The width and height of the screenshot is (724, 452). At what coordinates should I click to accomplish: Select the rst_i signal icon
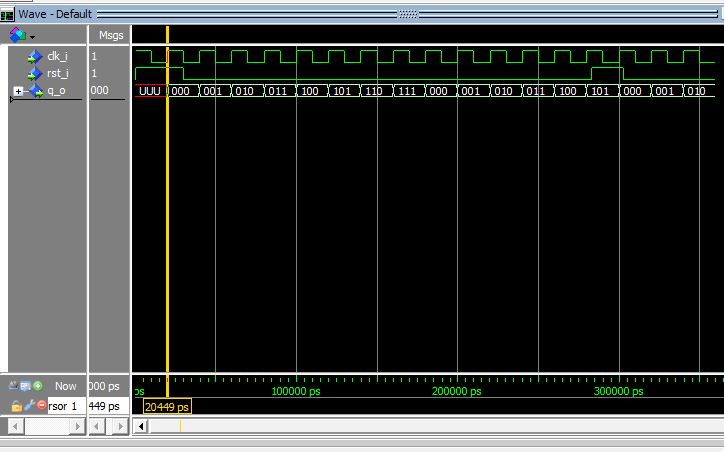[35, 74]
